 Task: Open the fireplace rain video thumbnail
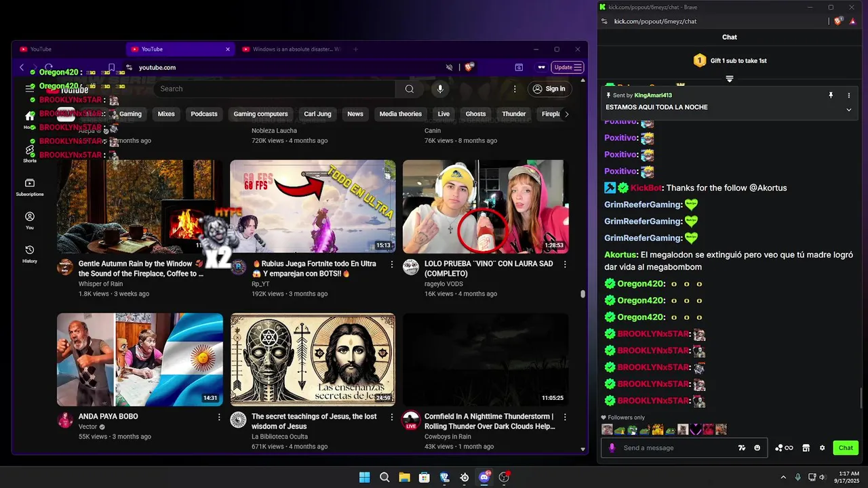(140, 207)
